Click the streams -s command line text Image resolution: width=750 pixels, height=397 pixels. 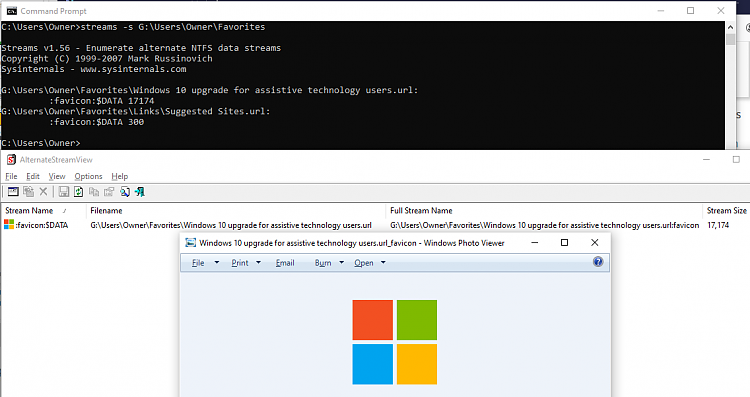point(173,27)
